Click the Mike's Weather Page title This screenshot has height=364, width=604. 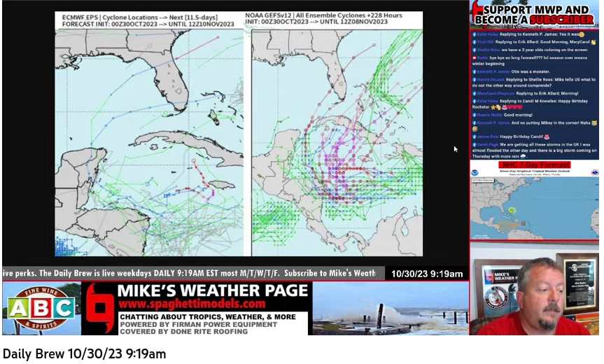(213, 290)
